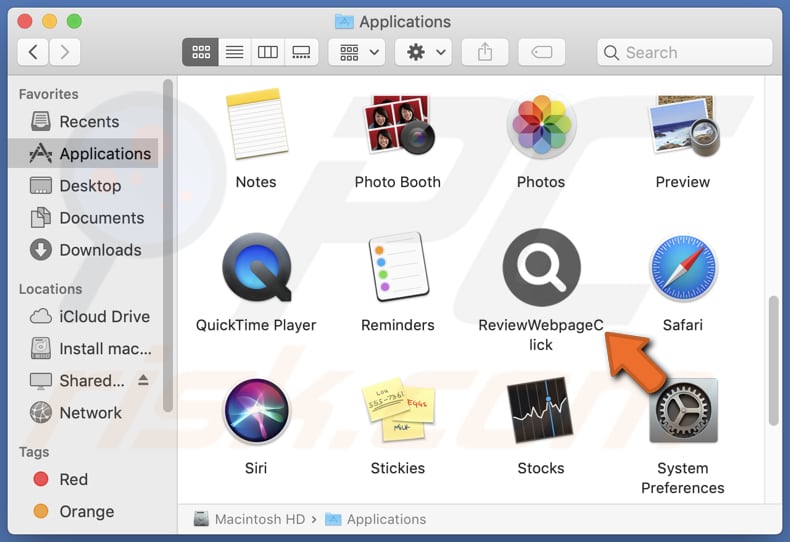Select the Stickies app icon
This screenshot has width=790, height=542.
[398, 410]
